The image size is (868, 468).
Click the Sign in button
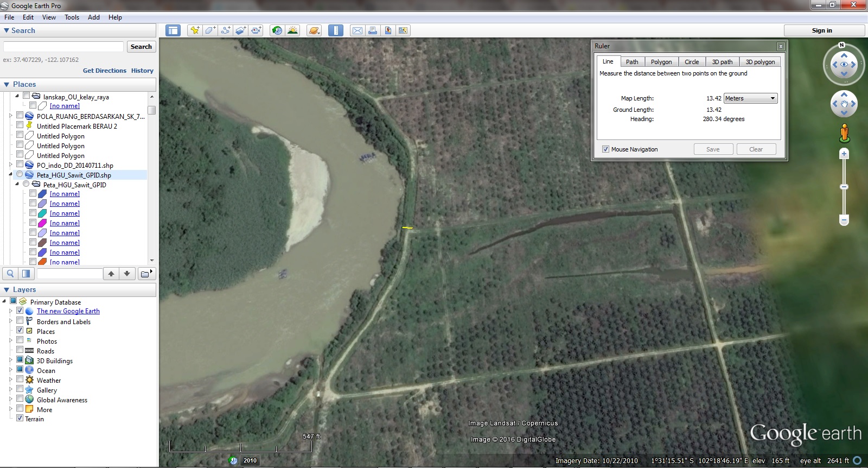coord(822,30)
